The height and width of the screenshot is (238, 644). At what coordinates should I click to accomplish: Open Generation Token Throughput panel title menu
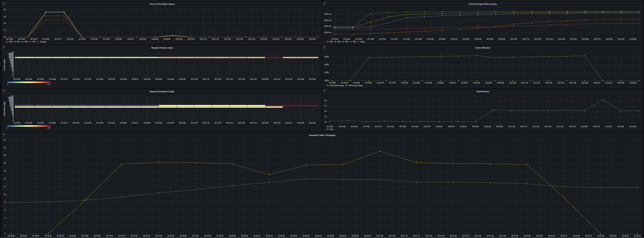tap(322, 135)
